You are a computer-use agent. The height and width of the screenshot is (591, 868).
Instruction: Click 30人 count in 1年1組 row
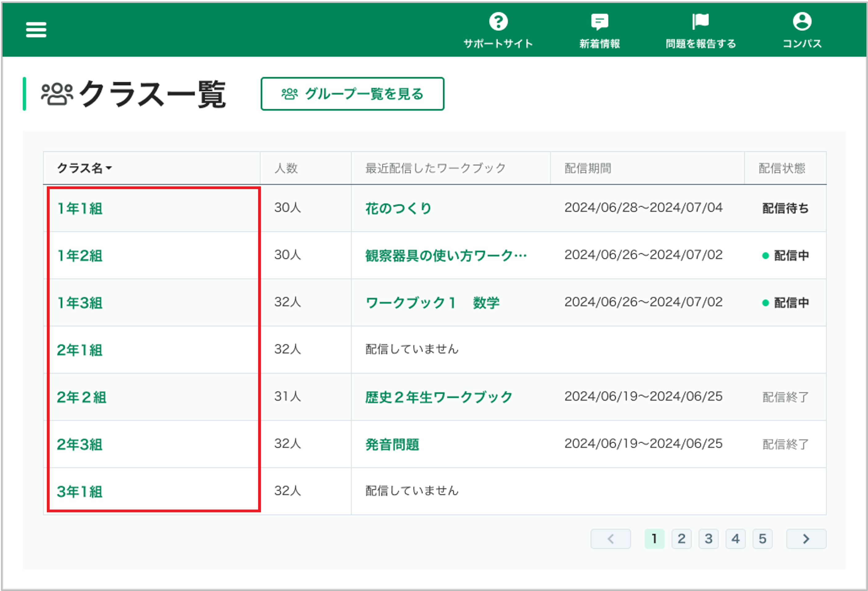(x=287, y=207)
